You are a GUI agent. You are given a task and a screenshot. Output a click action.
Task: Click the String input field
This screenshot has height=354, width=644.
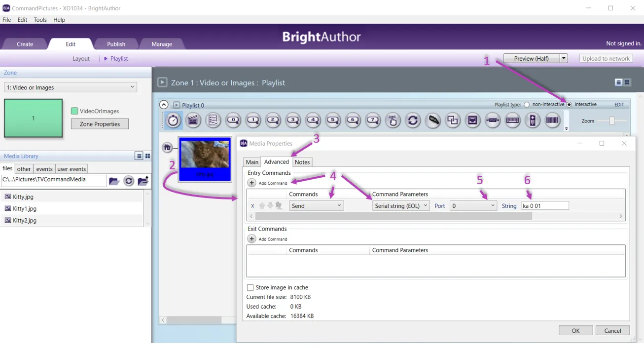point(545,206)
